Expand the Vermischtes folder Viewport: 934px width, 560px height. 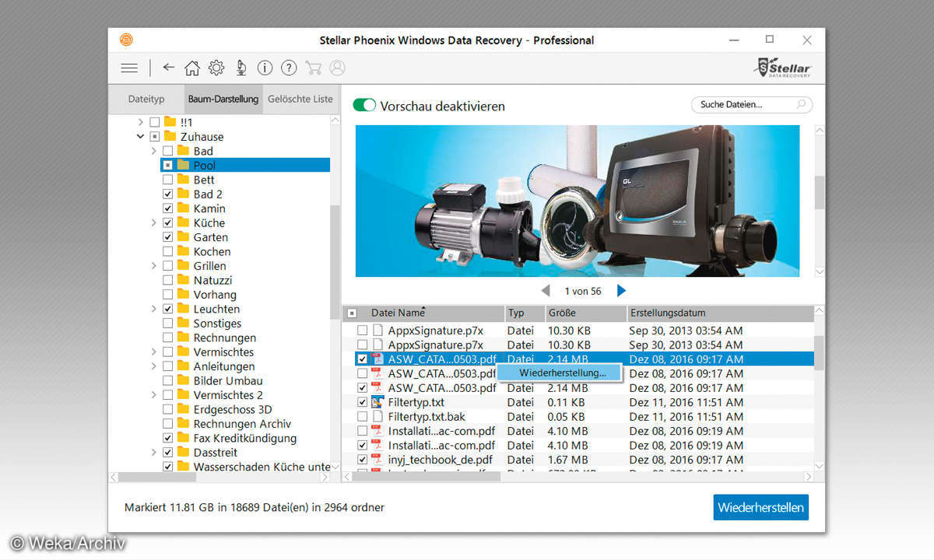coord(153,352)
